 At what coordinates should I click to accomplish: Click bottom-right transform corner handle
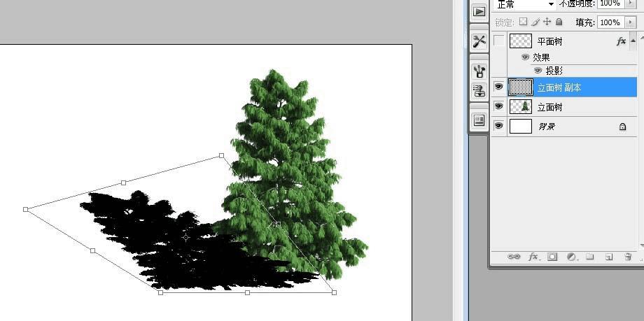point(334,292)
